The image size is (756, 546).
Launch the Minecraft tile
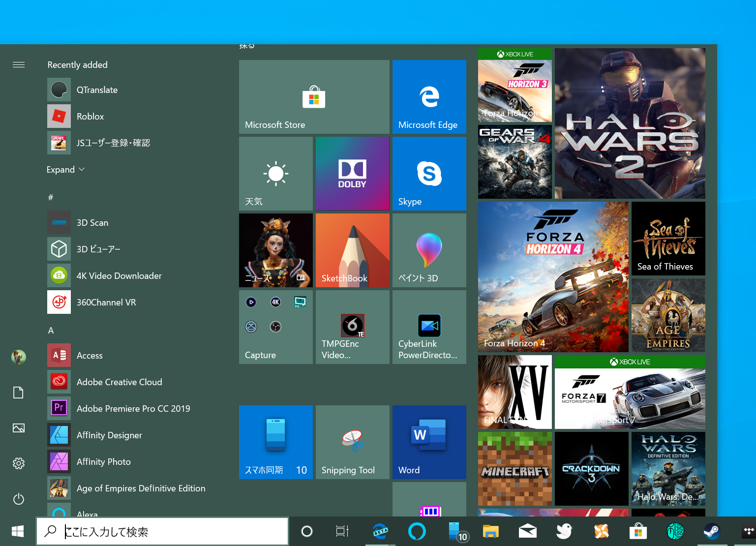click(x=515, y=469)
